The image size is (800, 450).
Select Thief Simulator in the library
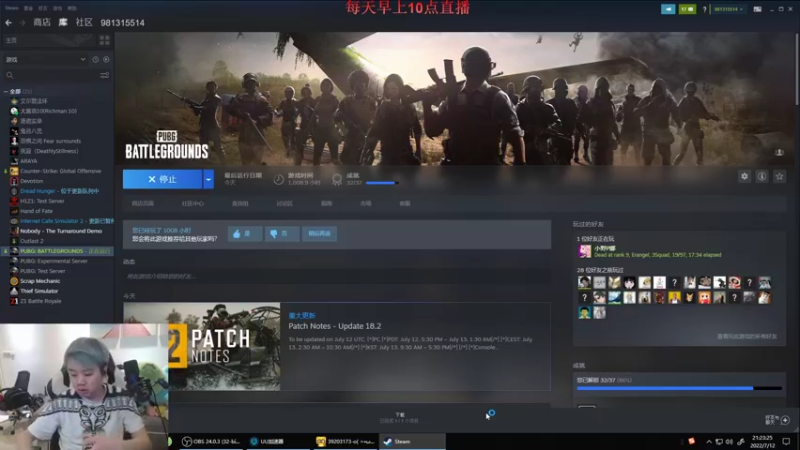click(39, 291)
